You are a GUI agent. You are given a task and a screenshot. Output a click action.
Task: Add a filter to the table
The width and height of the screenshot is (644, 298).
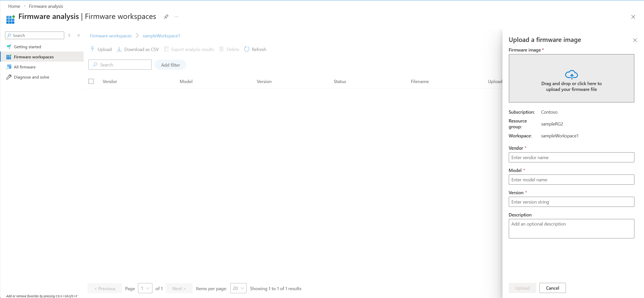point(171,65)
